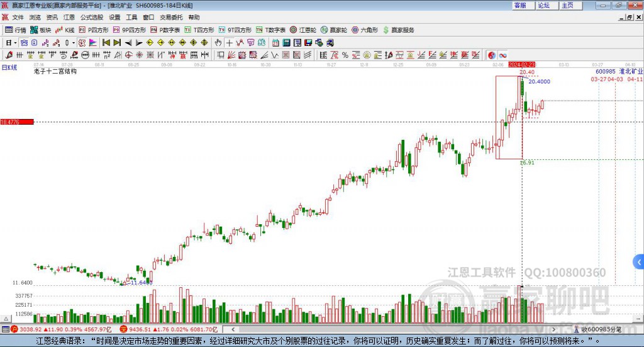Click the red 18.4776 price label
644x347 pixels.
tap(17, 122)
